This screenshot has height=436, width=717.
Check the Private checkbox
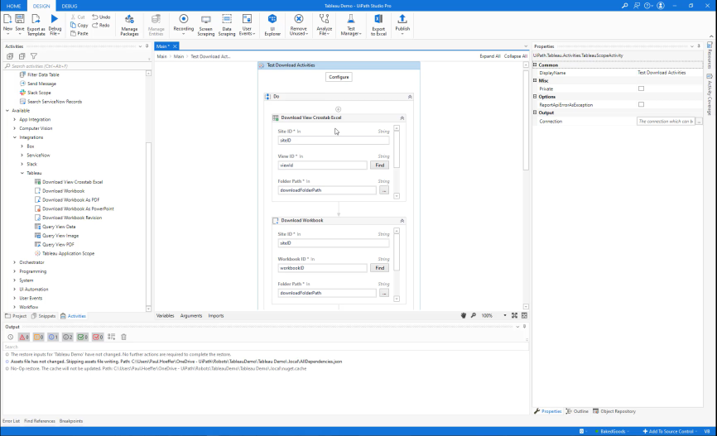pos(641,89)
